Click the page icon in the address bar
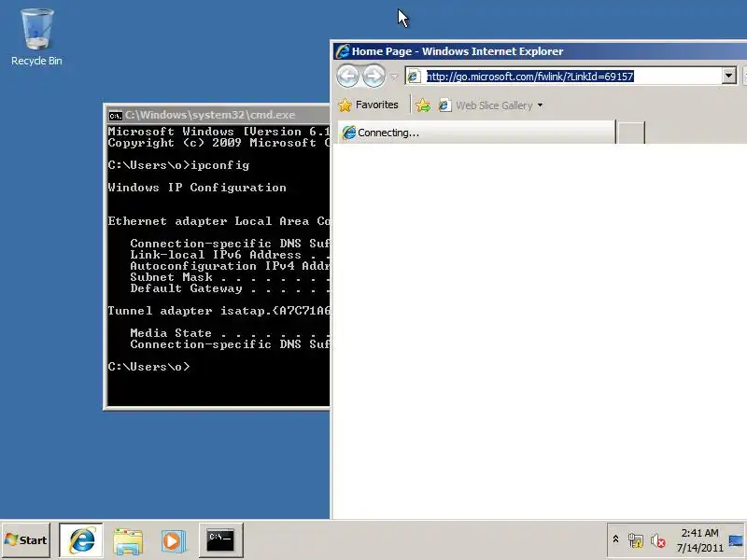Image resolution: width=747 pixels, height=560 pixels. click(414, 77)
